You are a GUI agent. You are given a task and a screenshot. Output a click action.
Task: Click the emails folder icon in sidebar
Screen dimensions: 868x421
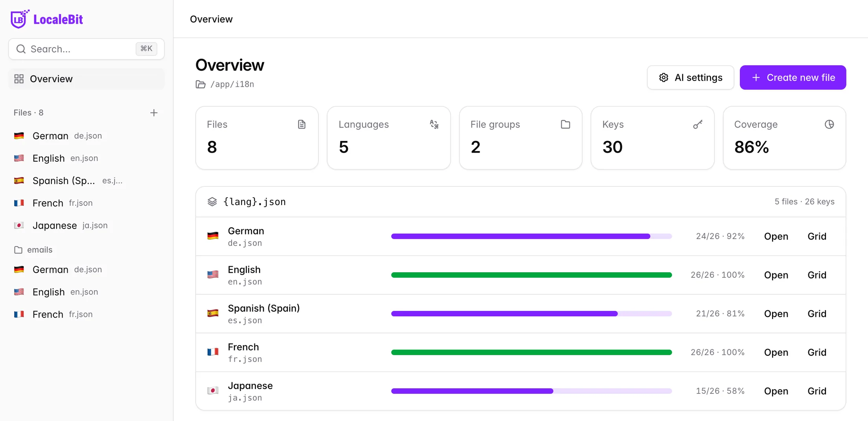pyautogui.click(x=18, y=250)
